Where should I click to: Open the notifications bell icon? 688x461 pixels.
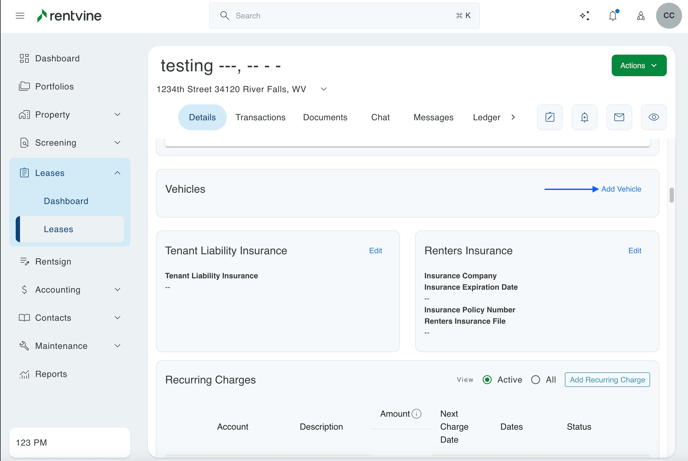[x=613, y=16]
